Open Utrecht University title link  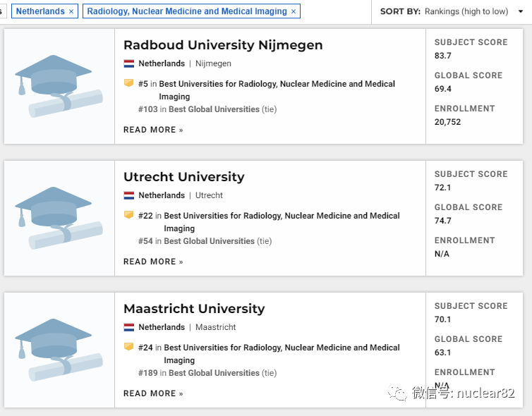coord(183,177)
